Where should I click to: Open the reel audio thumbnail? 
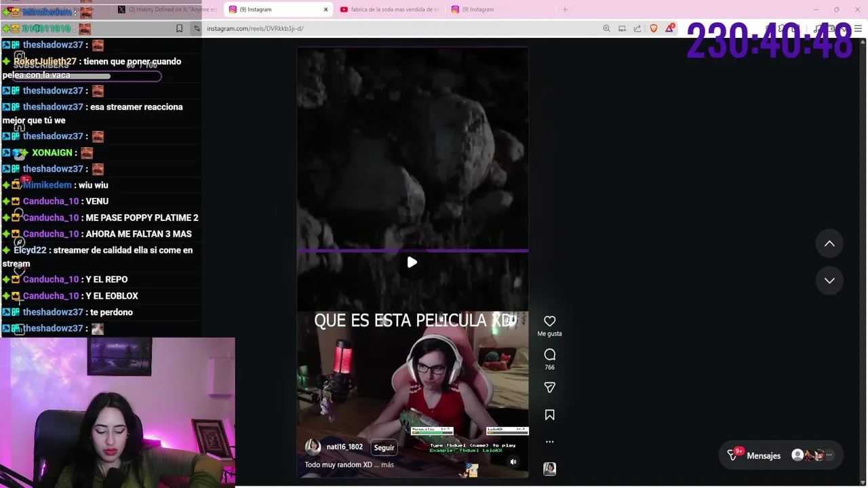coord(549,468)
